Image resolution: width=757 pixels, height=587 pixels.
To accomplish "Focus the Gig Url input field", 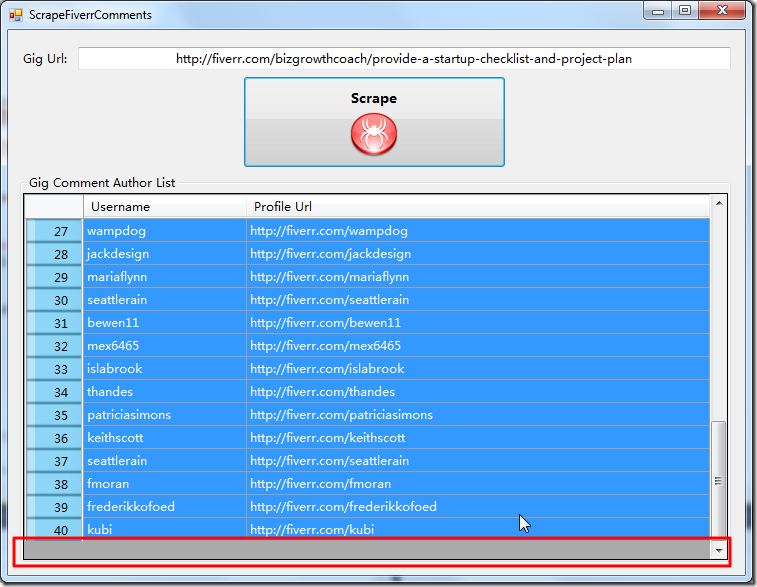I will 404,59.
